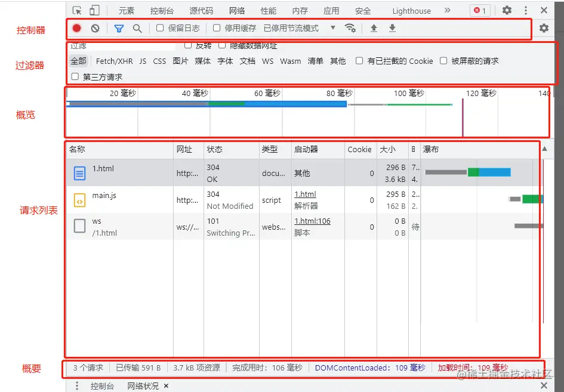Filter requests by Wasm type
The width and height of the screenshot is (564, 392).
pyautogui.click(x=290, y=61)
